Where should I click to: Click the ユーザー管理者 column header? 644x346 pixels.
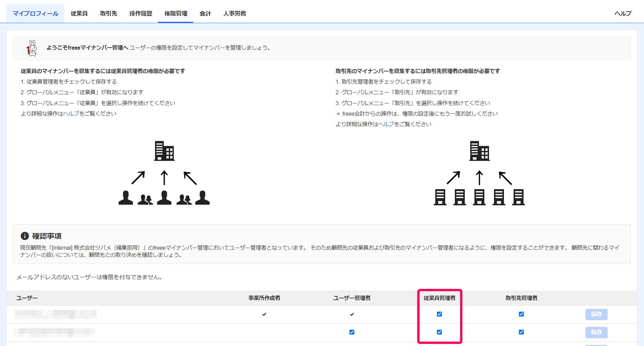[x=352, y=298]
